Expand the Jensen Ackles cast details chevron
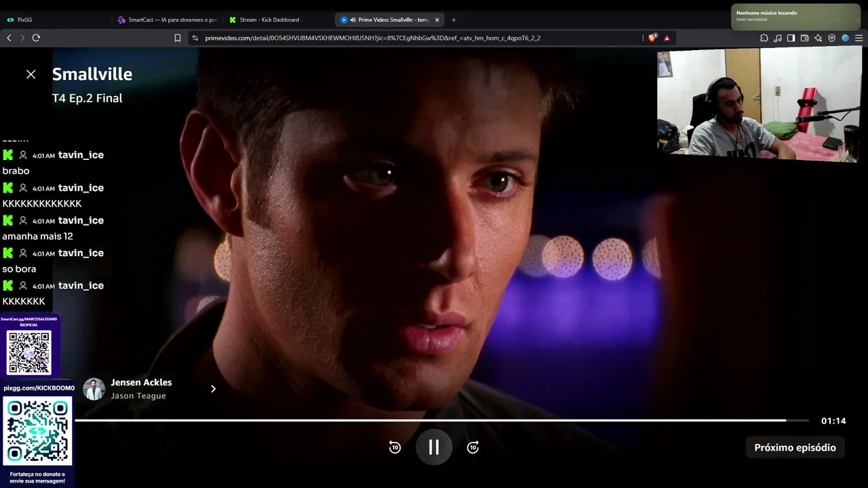Screen dimensions: 868x488 click(213, 389)
